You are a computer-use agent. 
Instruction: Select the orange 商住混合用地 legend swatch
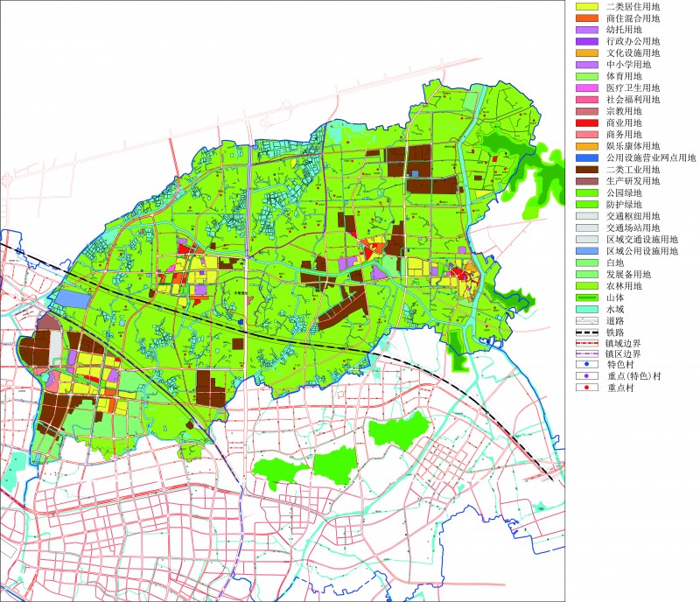click(x=585, y=18)
